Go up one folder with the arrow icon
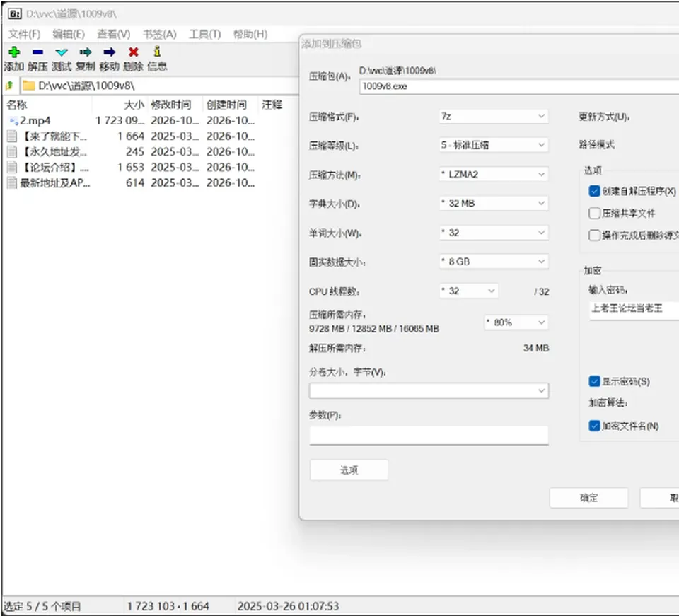 click(x=9, y=86)
